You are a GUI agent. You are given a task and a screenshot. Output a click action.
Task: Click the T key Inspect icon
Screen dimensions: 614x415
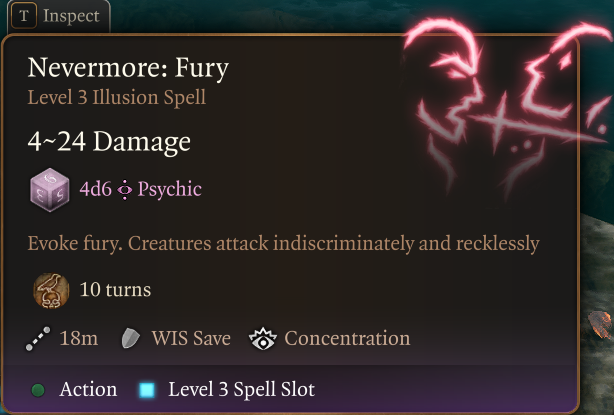coord(24,16)
